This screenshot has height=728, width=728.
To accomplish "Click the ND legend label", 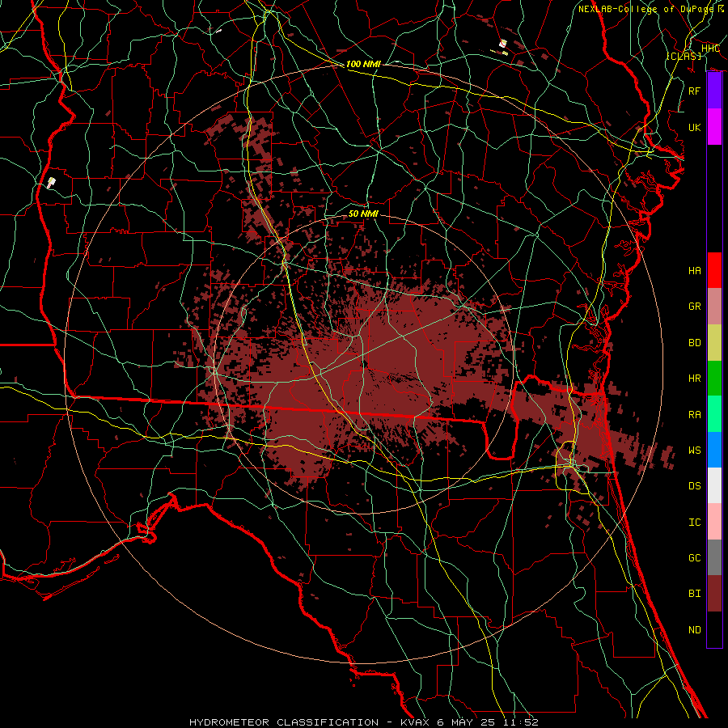I will point(694,629).
